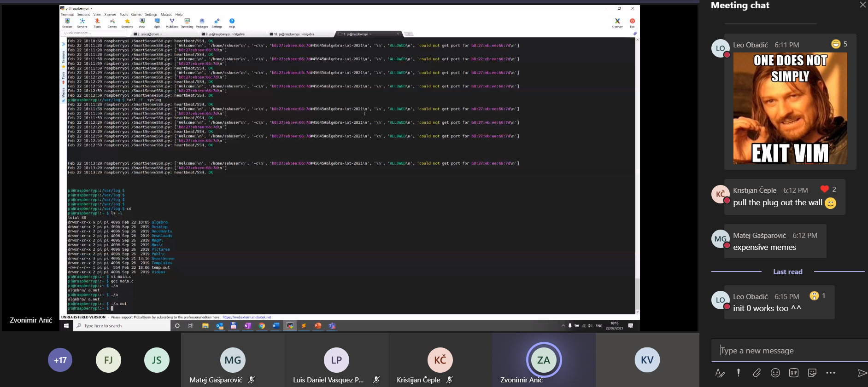The width and height of the screenshot is (868, 387).
Task: Click laugh reaction on Leo's meme message
Action: (836, 44)
